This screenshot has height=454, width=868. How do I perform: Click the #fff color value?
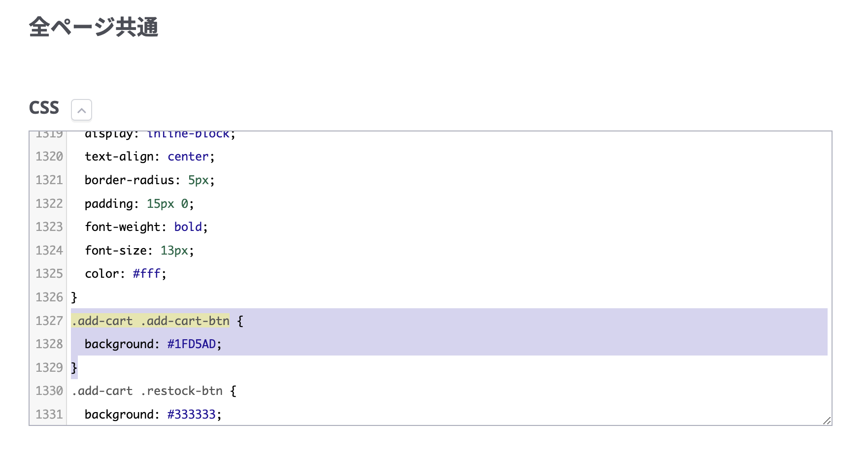[x=146, y=274]
